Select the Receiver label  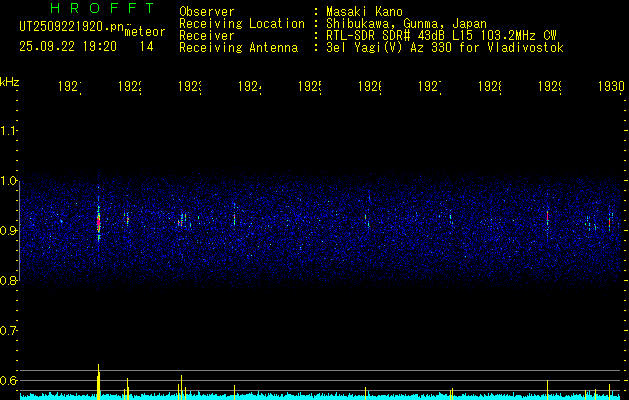coord(207,36)
